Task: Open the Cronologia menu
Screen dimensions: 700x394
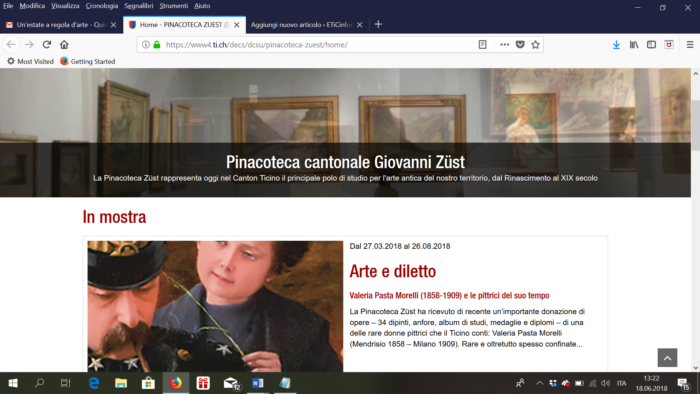Action: coord(102,6)
